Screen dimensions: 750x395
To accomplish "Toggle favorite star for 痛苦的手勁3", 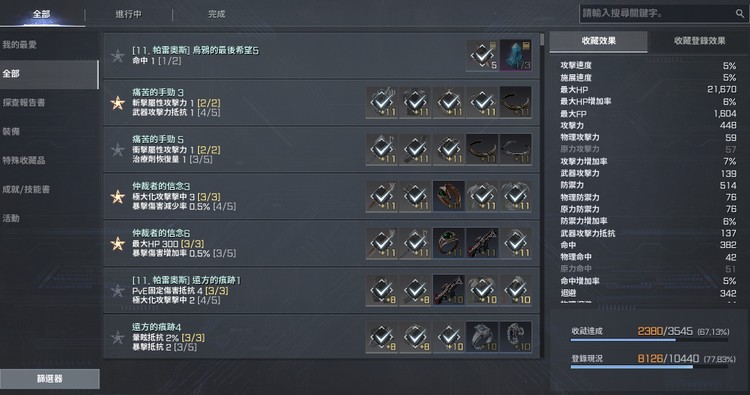I will [118, 103].
